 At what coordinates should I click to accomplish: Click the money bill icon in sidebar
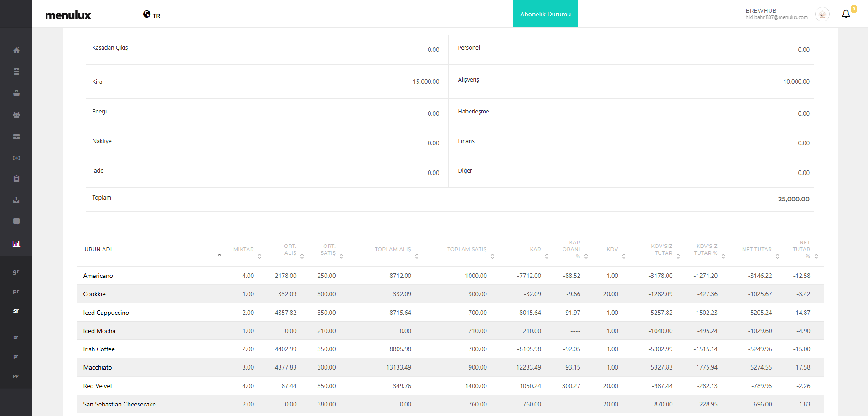16,158
